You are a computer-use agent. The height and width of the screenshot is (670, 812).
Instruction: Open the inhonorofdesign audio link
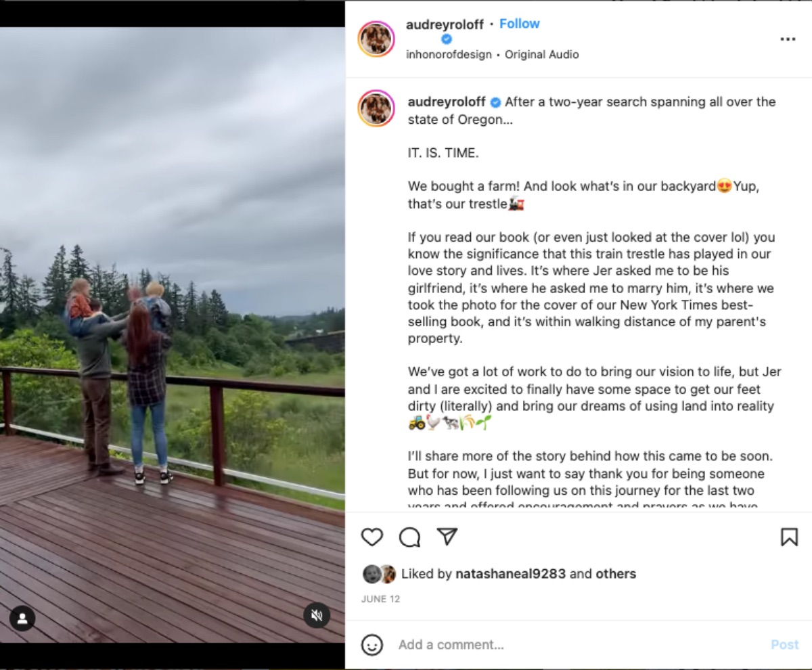tap(449, 55)
